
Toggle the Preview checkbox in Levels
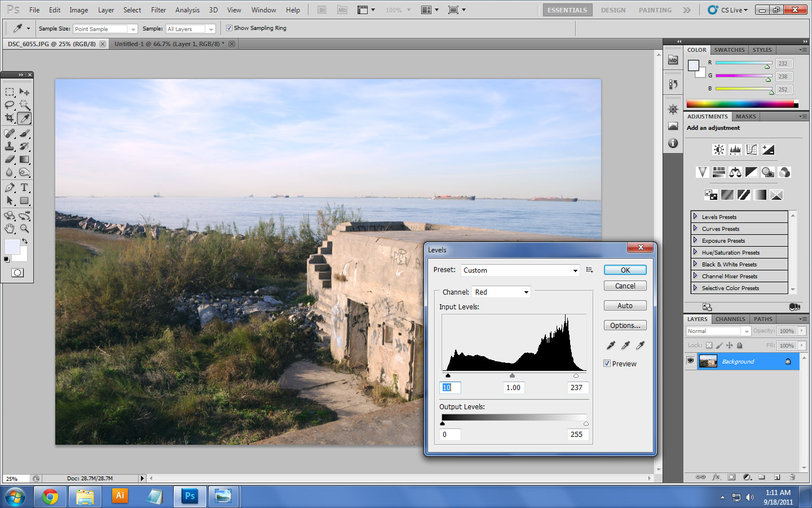tap(607, 364)
